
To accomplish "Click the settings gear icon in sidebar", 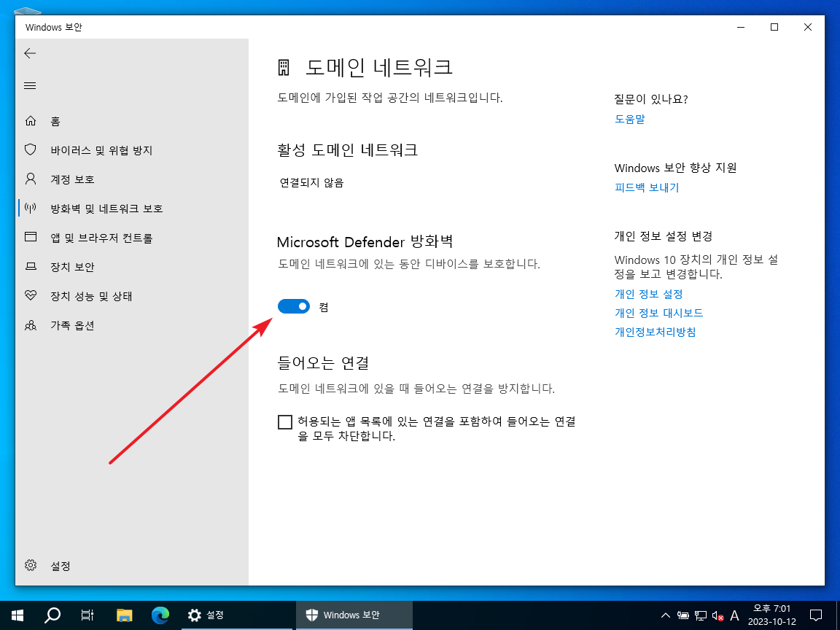I will point(31,565).
